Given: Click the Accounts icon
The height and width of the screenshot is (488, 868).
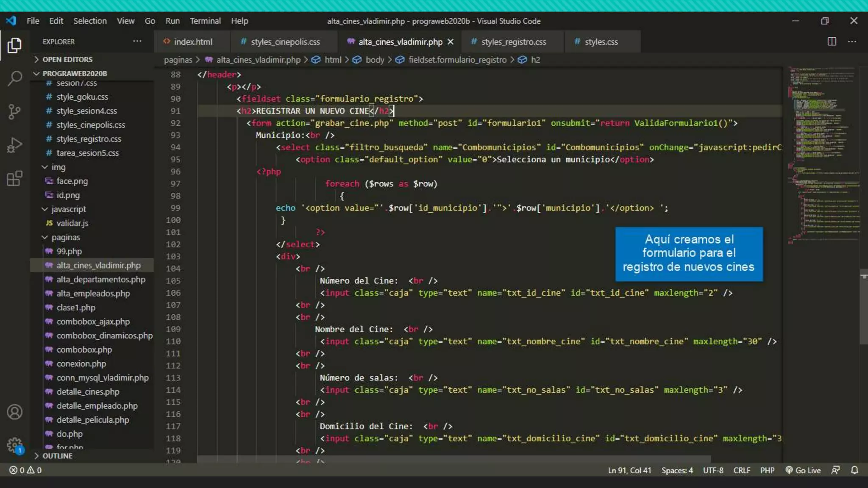Looking at the screenshot, I should 14,412.
